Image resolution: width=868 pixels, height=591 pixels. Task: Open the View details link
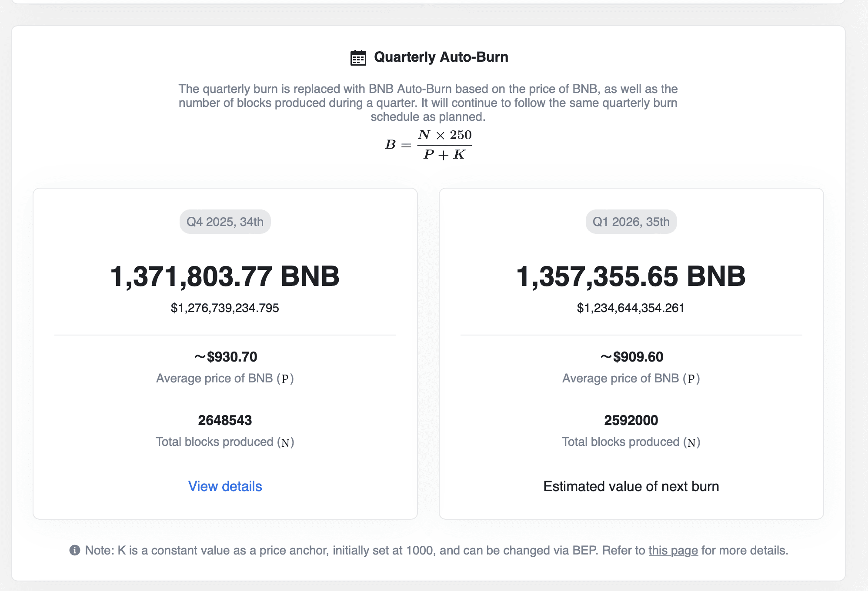click(x=225, y=486)
